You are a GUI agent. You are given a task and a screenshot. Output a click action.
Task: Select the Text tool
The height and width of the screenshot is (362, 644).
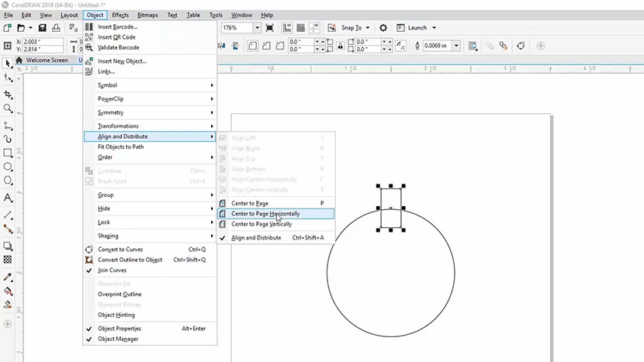8,198
